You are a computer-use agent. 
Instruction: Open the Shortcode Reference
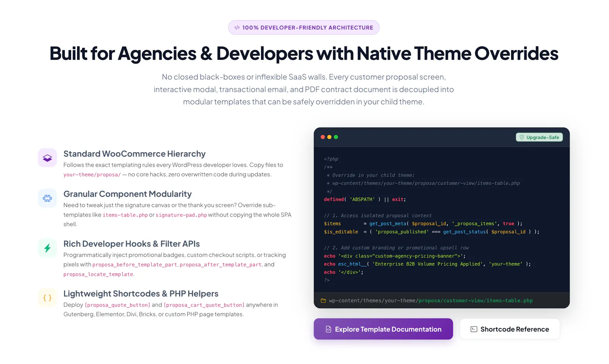pyautogui.click(x=510, y=329)
